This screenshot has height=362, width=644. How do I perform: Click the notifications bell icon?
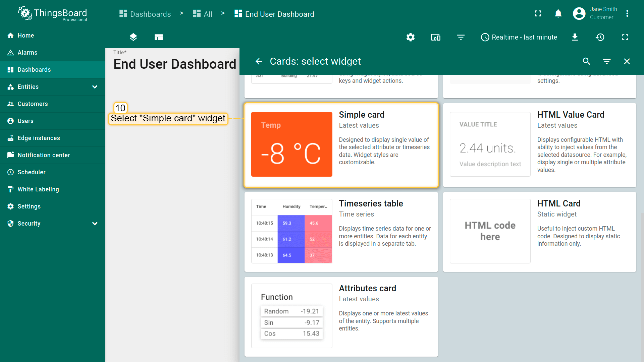558,14
